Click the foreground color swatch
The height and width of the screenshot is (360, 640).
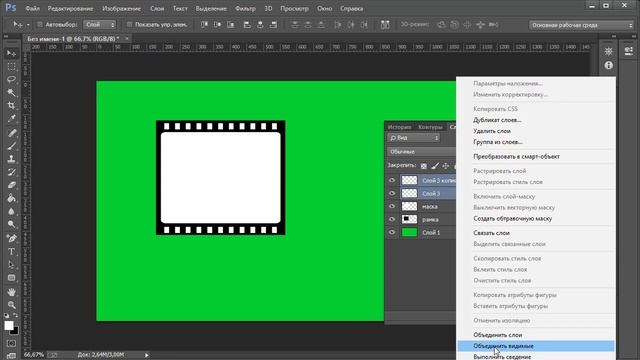pyautogui.click(x=9, y=326)
